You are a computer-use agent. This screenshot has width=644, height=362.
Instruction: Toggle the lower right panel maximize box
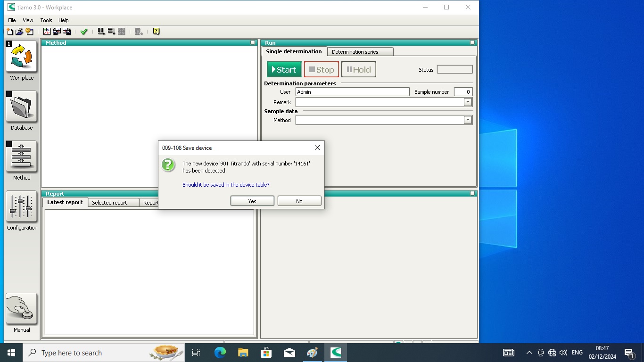(x=472, y=193)
